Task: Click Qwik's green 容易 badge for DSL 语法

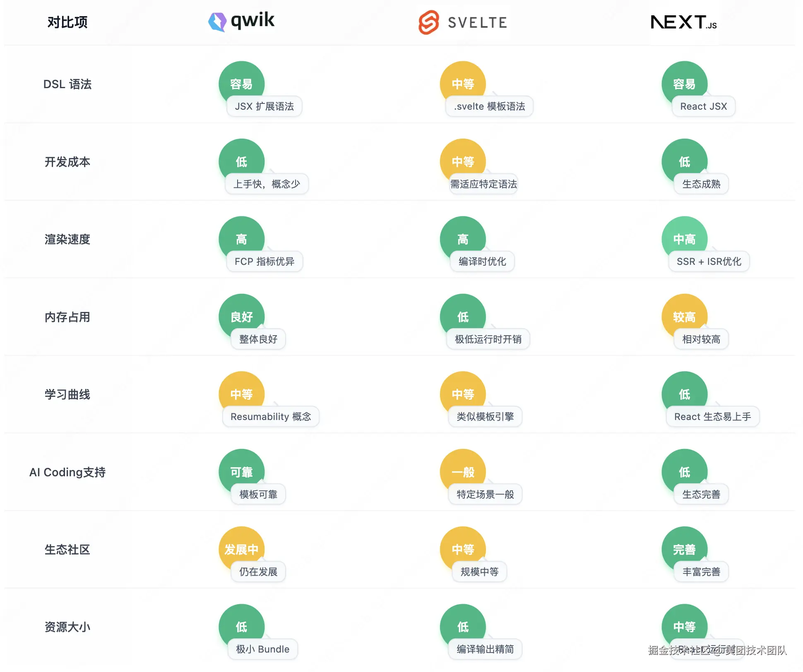Action: point(241,84)
